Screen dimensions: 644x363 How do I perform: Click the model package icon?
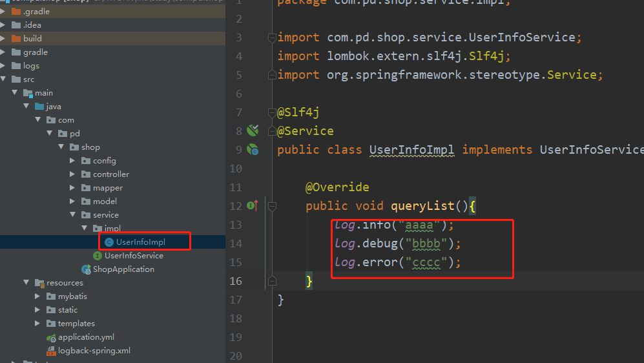(86, 202)
